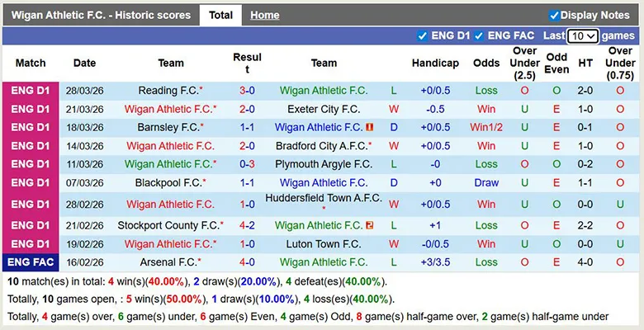Uncheck the ENG D1 league filter

point(423,36)
